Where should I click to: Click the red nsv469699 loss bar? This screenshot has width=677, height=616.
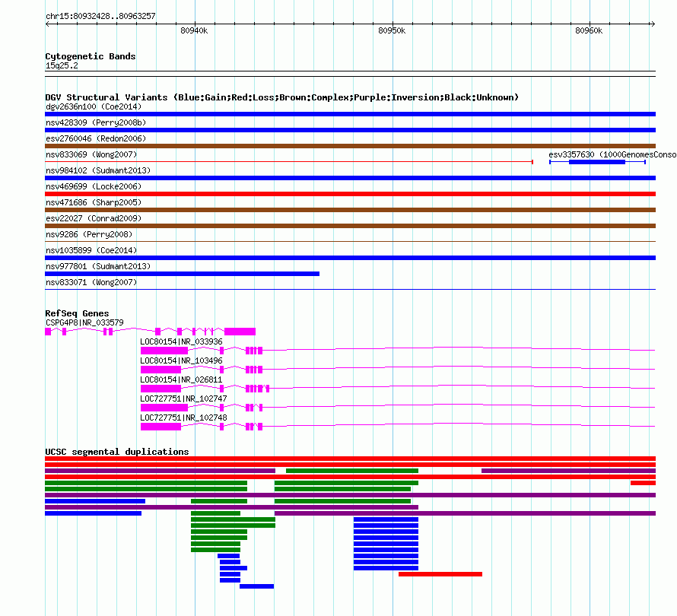click(350, 194)
